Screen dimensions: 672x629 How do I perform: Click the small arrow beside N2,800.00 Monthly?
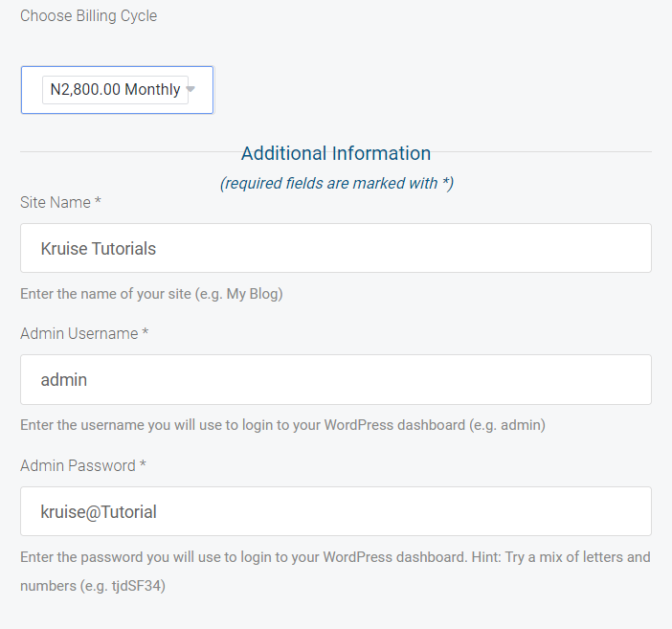(190, 90)
